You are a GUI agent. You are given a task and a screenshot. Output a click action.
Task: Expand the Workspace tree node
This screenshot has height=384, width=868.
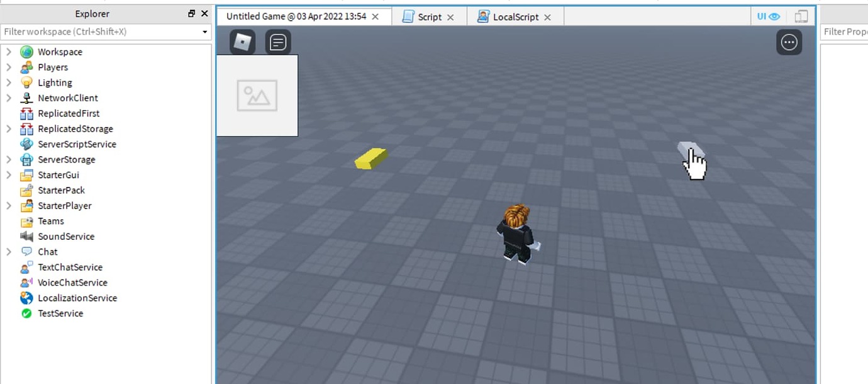point(8,52)
